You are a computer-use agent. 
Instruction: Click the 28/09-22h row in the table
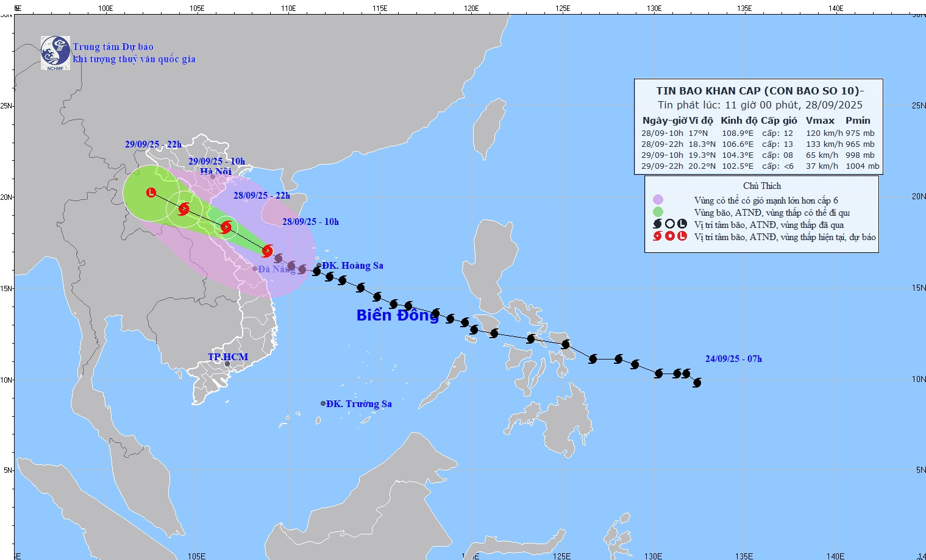[x=758, y=144]
